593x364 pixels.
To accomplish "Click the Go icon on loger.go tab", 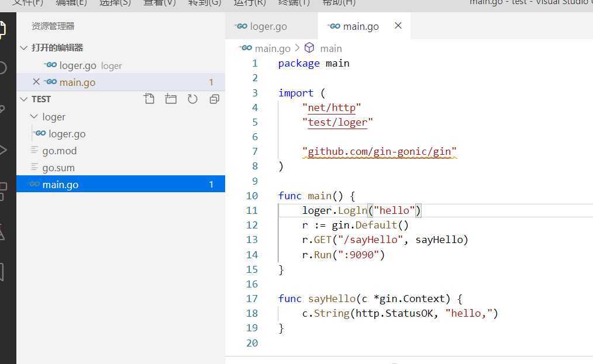I will (x=240, y=26).
